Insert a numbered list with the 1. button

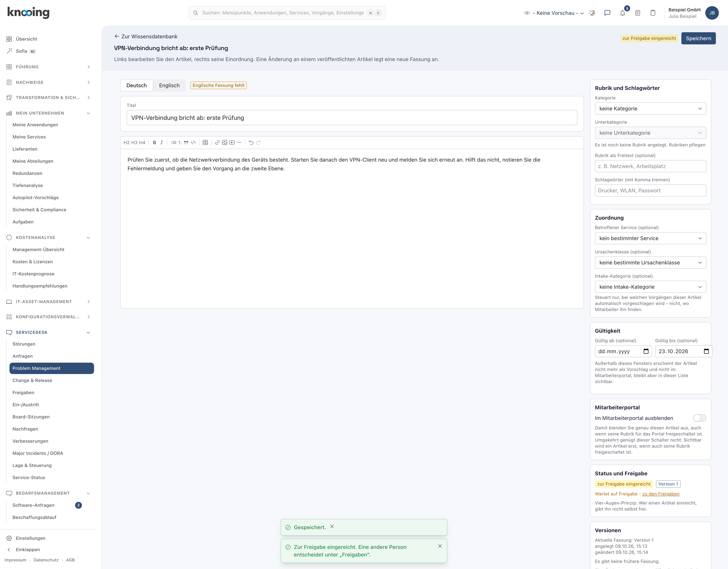point(180,142)
